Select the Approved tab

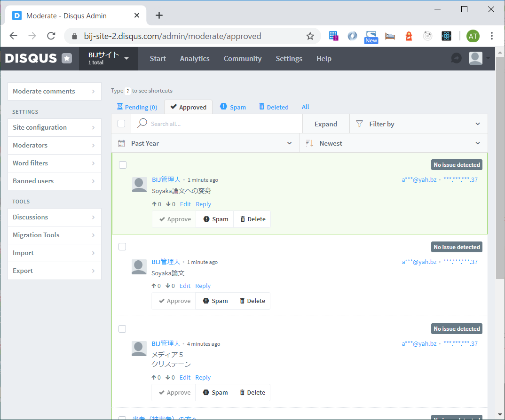pyautogui.click(x=189, y=107)
